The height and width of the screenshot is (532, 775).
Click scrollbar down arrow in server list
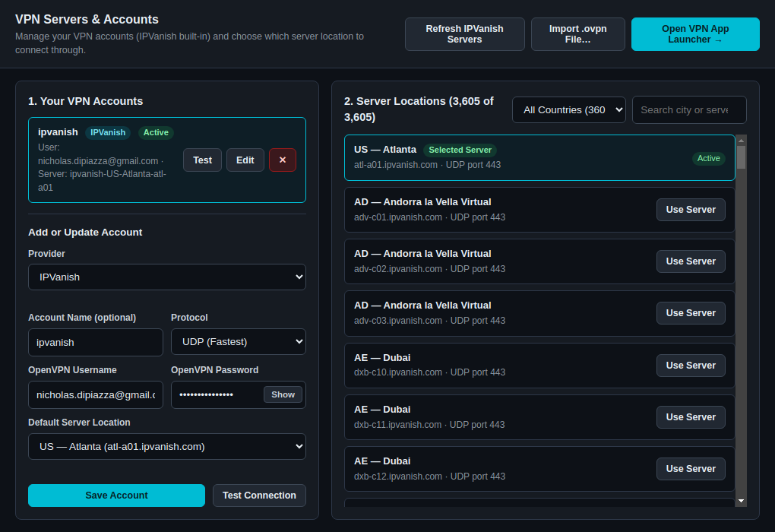pyautogui.click(x=741, y=501)
